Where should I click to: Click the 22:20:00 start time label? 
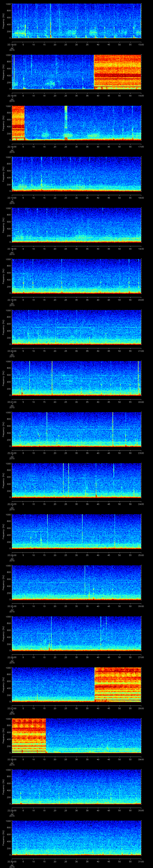(x=12, y=351)
